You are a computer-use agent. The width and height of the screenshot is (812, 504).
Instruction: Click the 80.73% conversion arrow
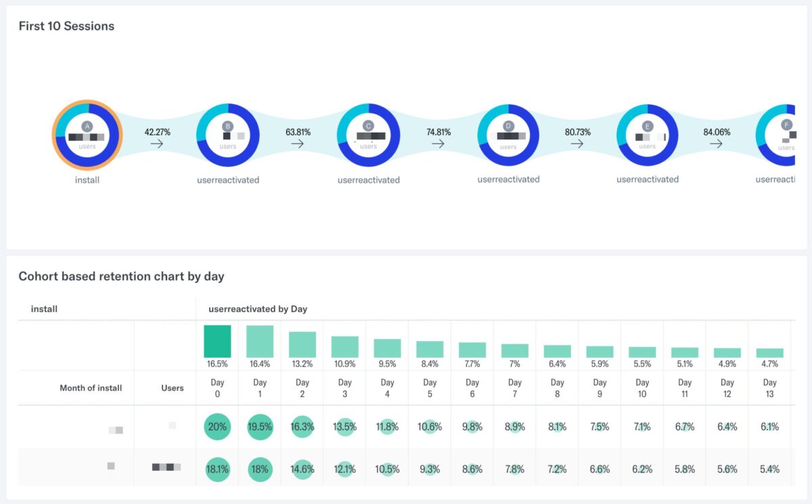click(577, 143)
